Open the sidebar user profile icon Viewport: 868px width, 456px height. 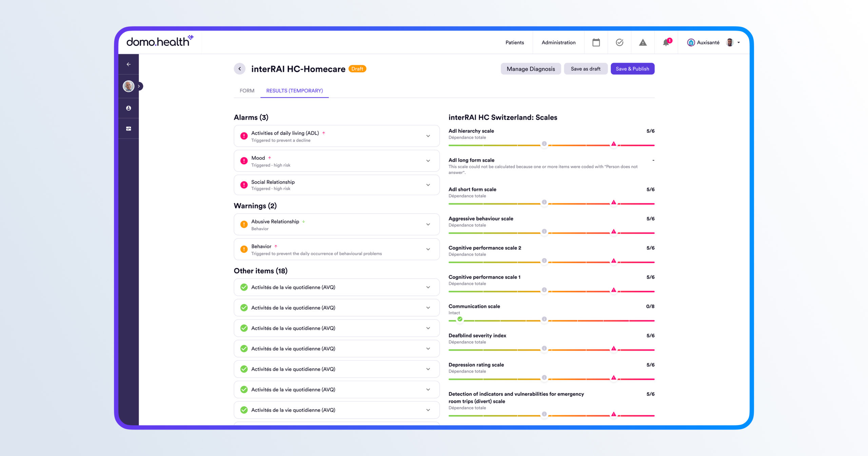[129, 108]
